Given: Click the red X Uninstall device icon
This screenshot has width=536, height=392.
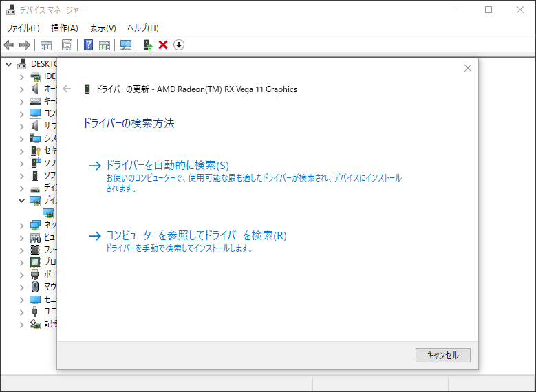Looking at the screenshot, I should [x=163, y=45].
